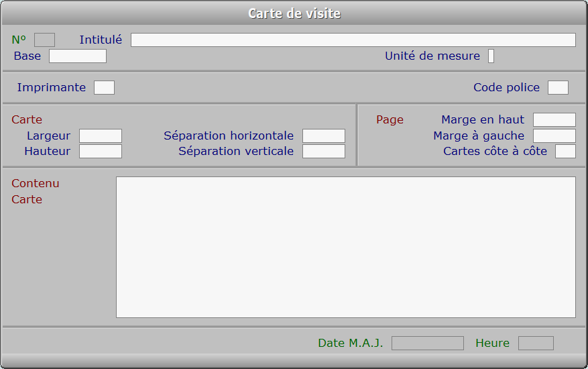The image size is (588, 369).
Task: Click the Marge en haut field
Action: click(x=554, y=119)
